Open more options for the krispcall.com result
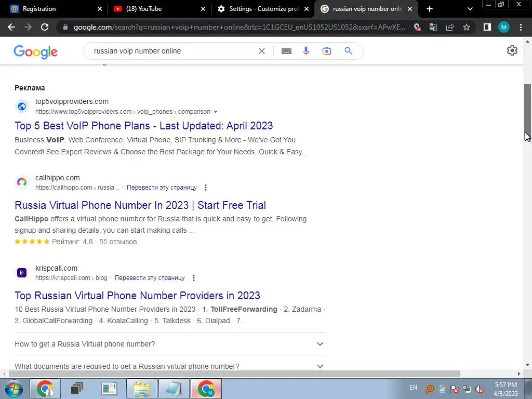 click(x=194, y=278)
